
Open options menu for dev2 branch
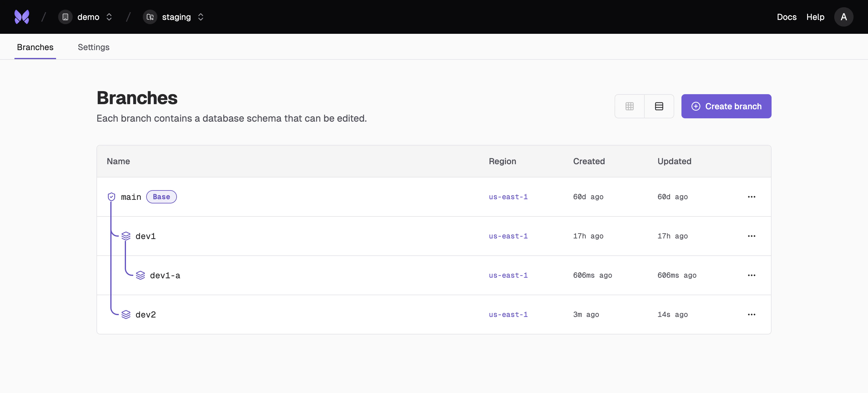tap(752, 314)
